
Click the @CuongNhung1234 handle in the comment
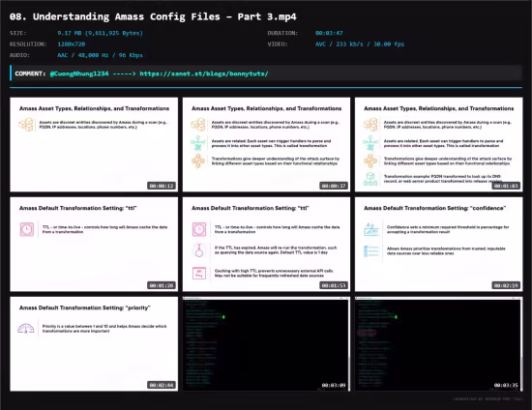pos(79,73)
